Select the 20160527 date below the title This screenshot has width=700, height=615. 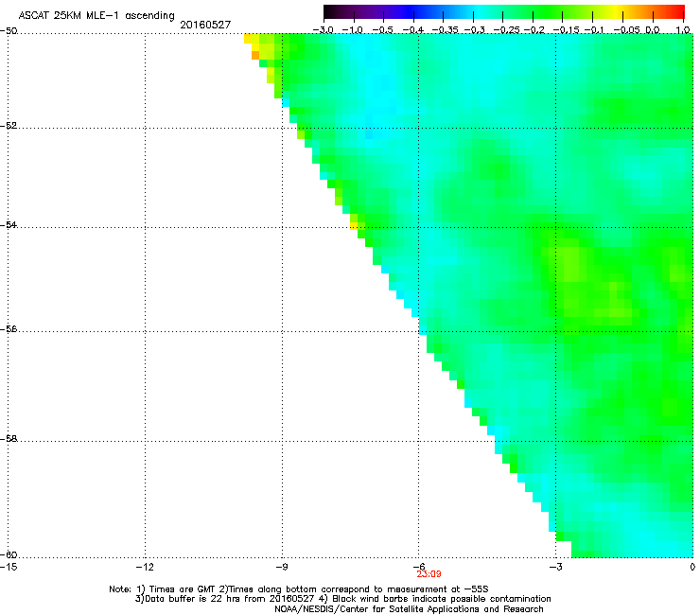[x=205, y=25]
